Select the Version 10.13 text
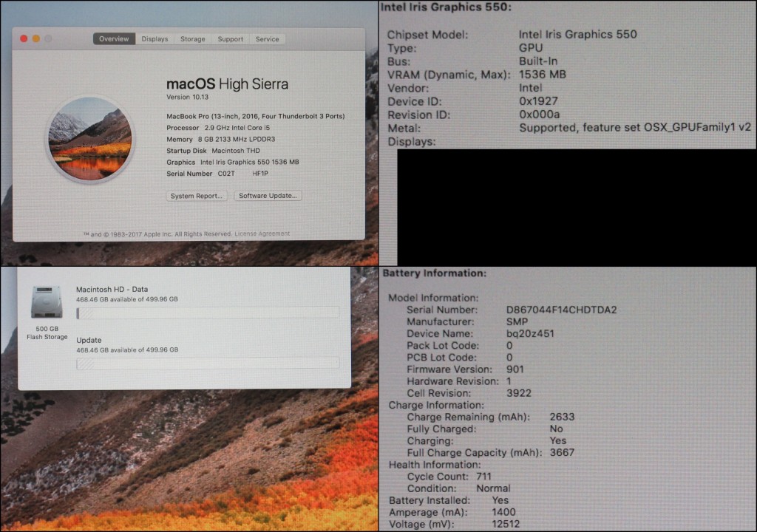 click(x=187, y=97)
